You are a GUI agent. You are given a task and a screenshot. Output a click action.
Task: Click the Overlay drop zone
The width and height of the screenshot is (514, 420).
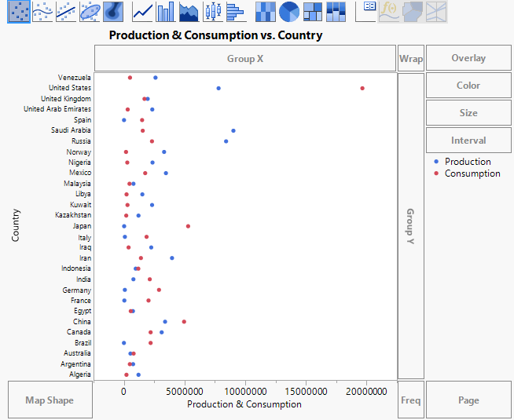[x=468, y=58]
